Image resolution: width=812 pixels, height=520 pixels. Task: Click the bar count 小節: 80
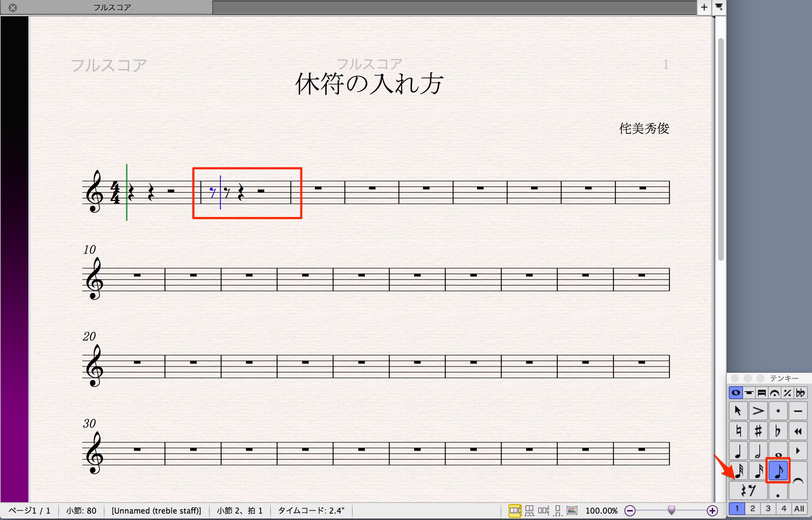tap(81, 511)
